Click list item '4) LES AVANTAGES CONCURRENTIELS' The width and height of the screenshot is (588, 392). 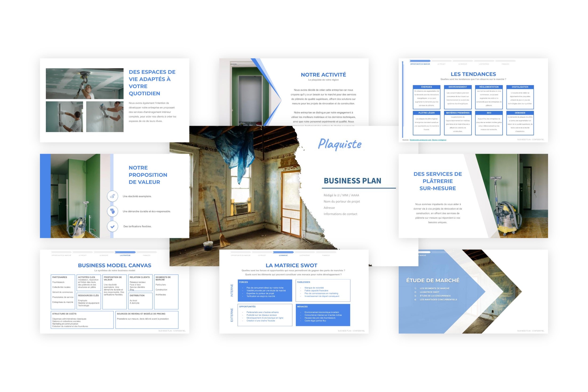[x=436, y=300]
